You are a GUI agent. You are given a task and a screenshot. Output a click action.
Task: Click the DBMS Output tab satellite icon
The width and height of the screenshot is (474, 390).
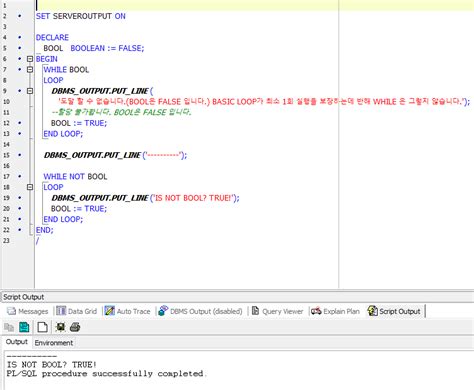click(163, 311)
